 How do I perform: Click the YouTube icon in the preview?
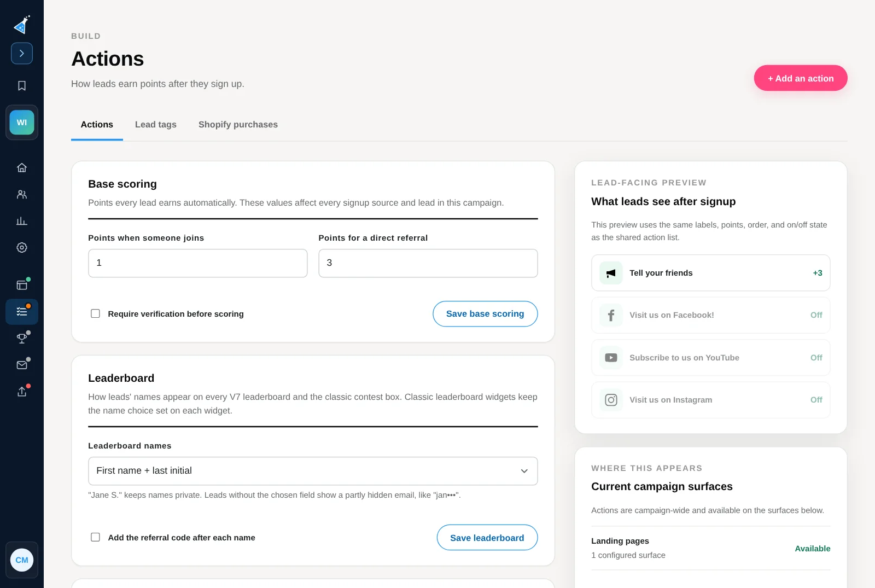pyautogui.click(x=611, y=358)
